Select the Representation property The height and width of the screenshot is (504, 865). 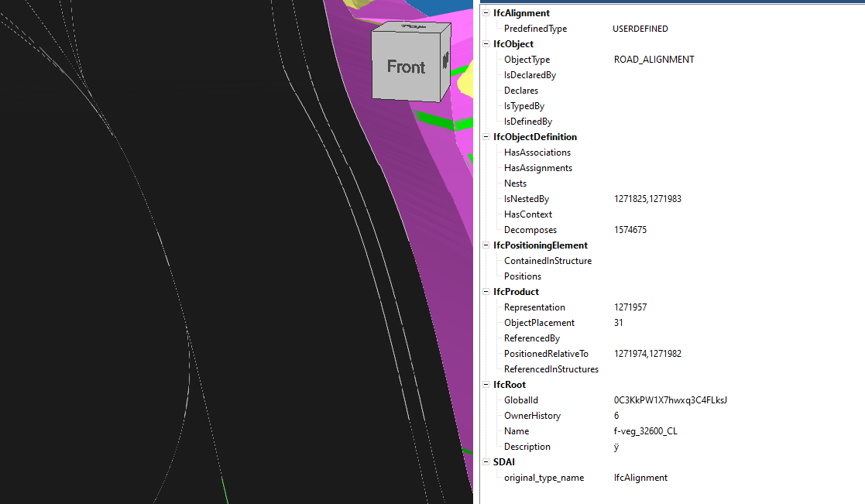(x=534, y=307)
